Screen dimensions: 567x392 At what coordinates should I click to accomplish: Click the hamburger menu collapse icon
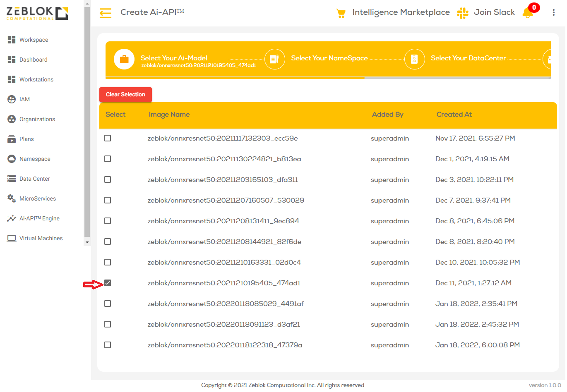point(106,13)
